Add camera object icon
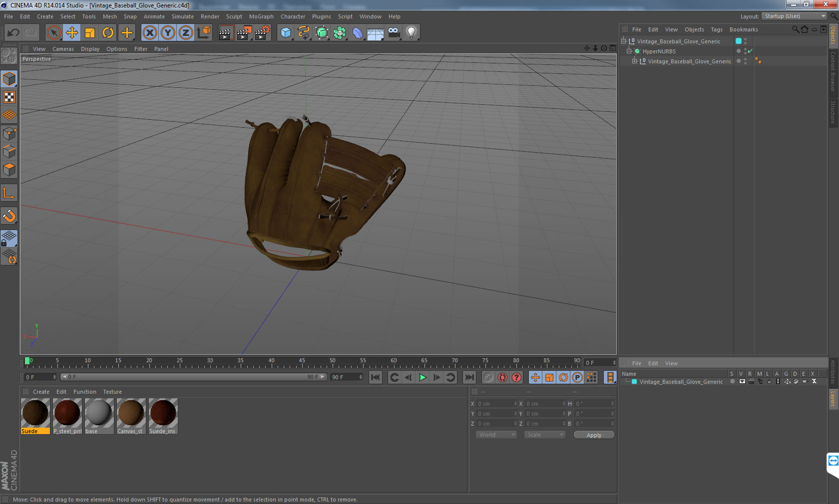Image resolution: width=839 pixels, height=504 pixels. (394, 33)
